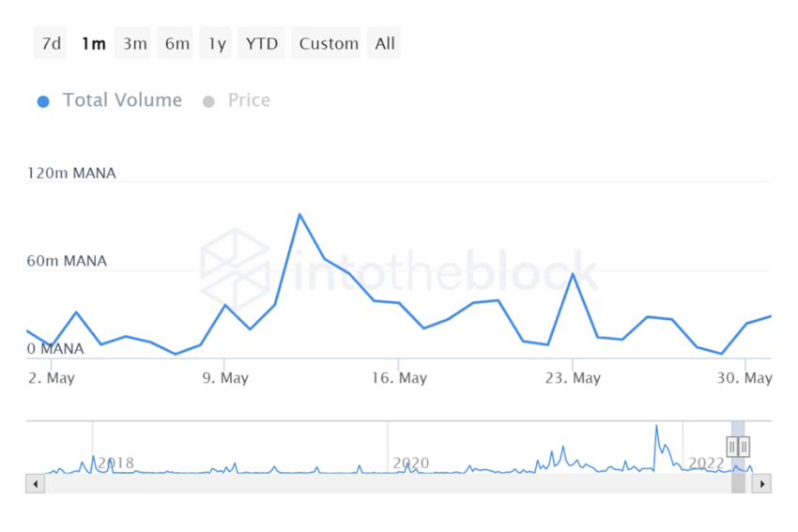
Task: Click the left scroll arrow of navigator
Action: 35,484
